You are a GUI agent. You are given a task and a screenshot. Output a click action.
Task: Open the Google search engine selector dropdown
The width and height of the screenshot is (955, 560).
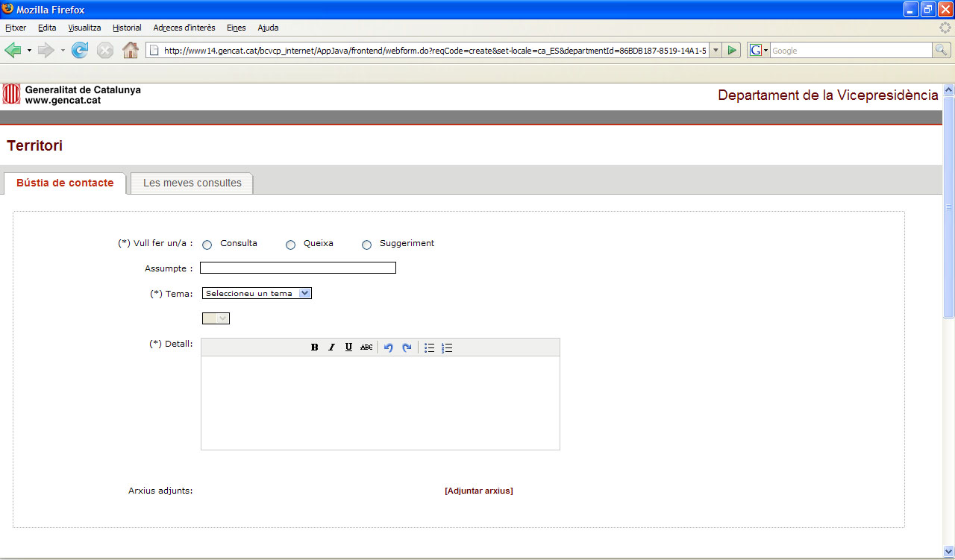pyautogui.click(x=759, y=50)
